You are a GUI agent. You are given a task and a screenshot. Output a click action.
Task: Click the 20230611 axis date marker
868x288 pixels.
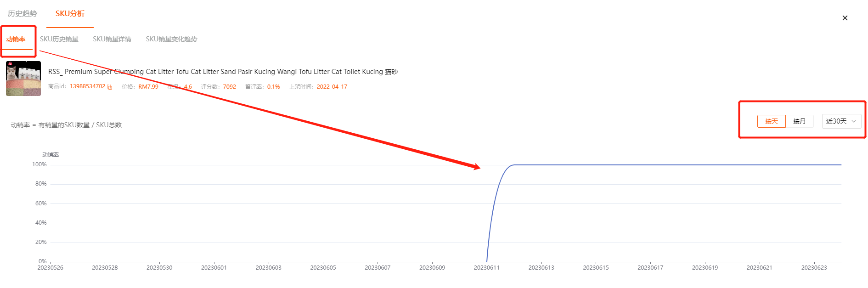coord(487,267)
